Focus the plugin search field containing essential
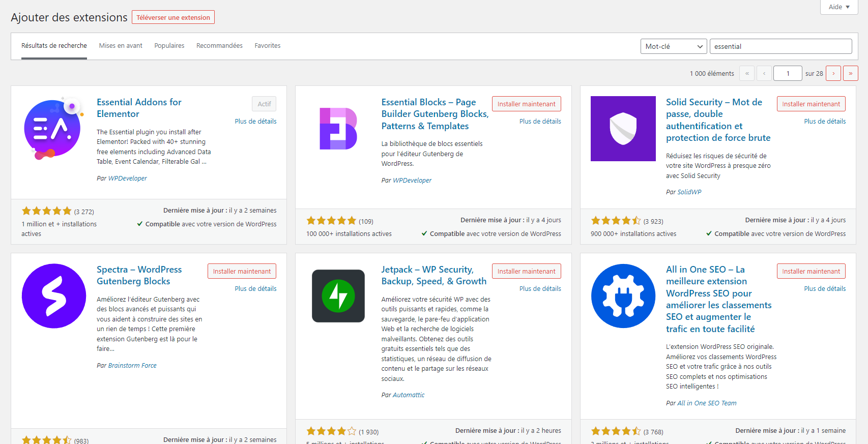This screenshot has height=444, width=868. pos(780,46)
